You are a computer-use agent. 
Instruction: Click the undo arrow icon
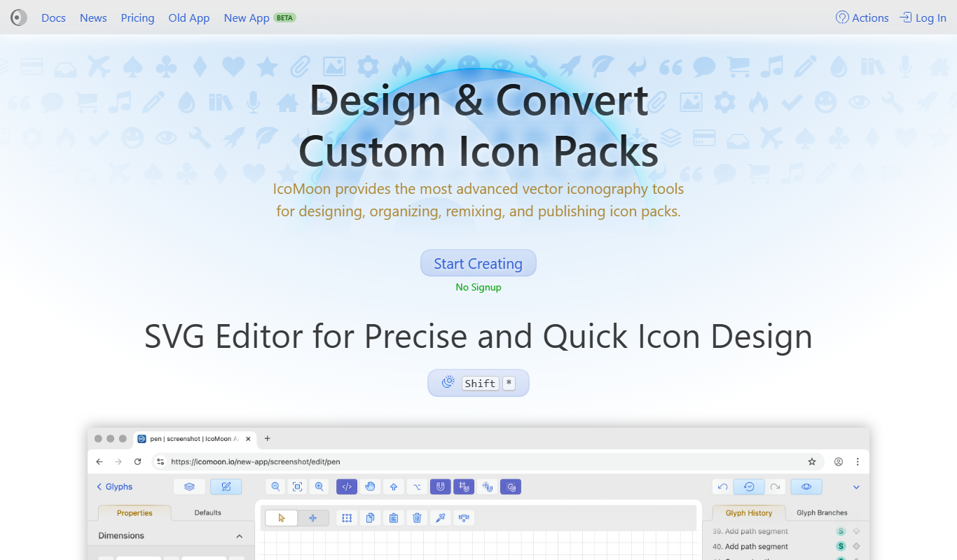click(x=723, y=486)
